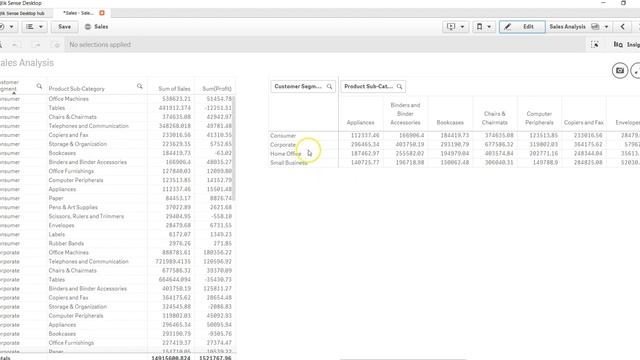Click Binders and Binder Accessories pivot header
640x360 pixels.
coord(405,114)
